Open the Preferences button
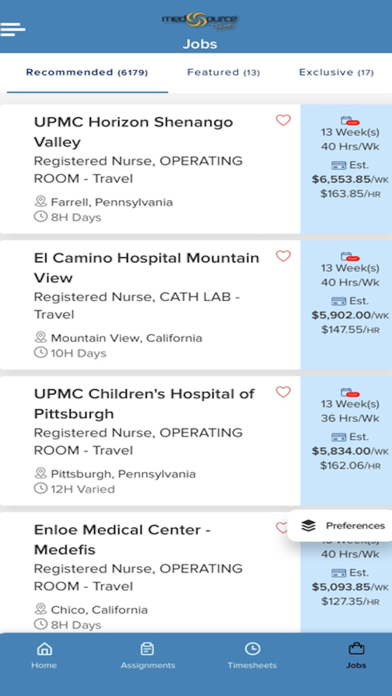392x696 pixels. click(342, 526)
